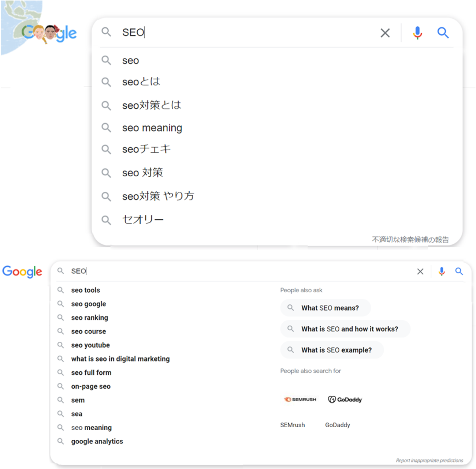Click the microphone icon for voice search
Viewport: 476px width, 469px height.
[x=417, y=33]
